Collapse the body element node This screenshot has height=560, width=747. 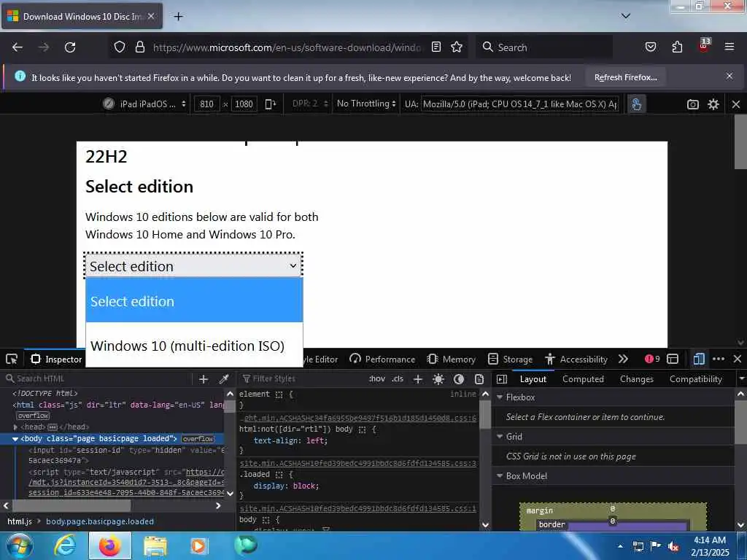click(15, 438)
